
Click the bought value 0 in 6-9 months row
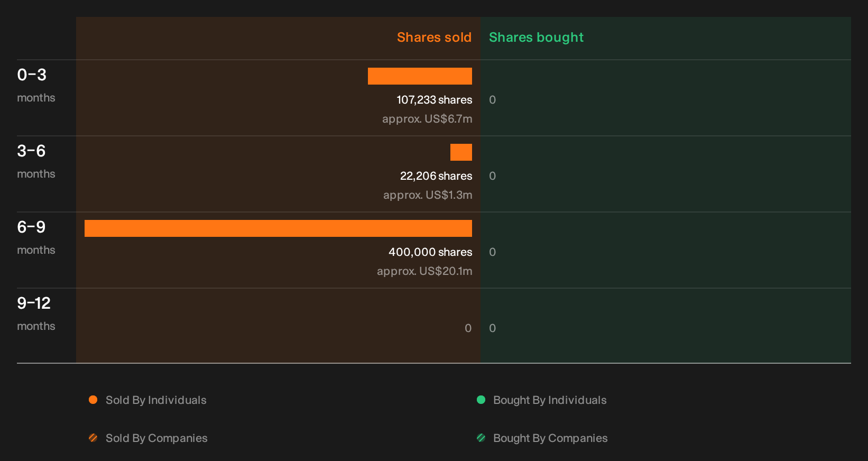click(x=493, y=252)
